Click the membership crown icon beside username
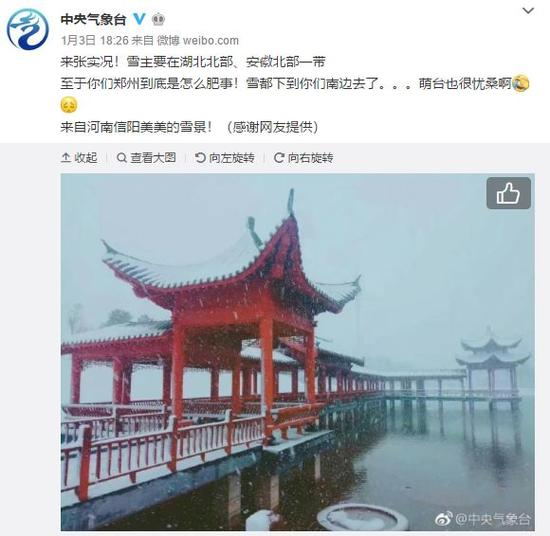Image resolution: width=550 pixels, height=536 pixels. [x=159, y=19]
